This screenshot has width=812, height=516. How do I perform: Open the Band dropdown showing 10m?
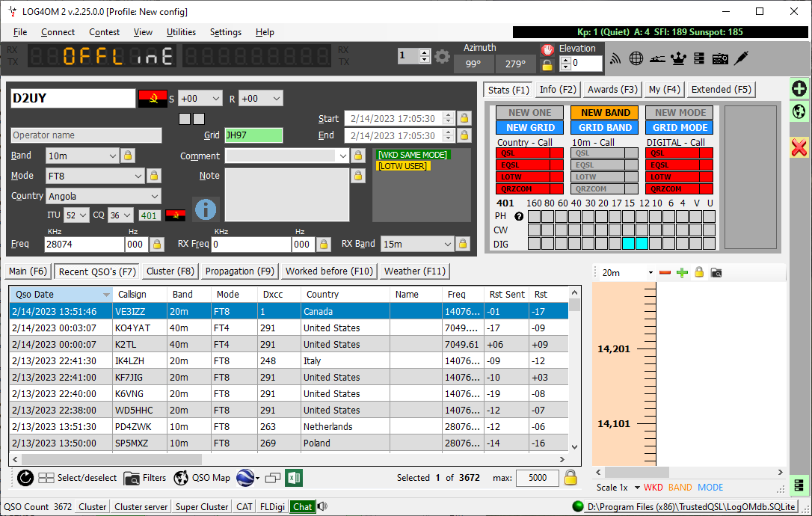point(82,156)
